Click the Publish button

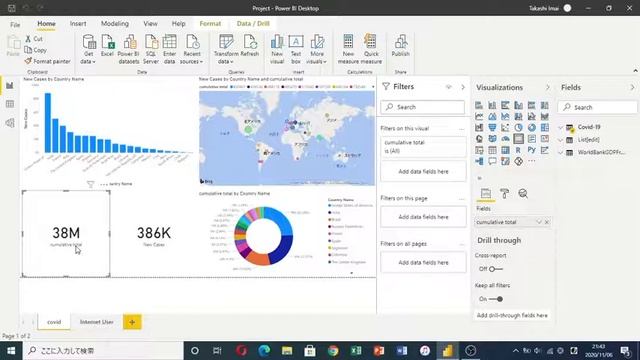click(x=401, y=46)
